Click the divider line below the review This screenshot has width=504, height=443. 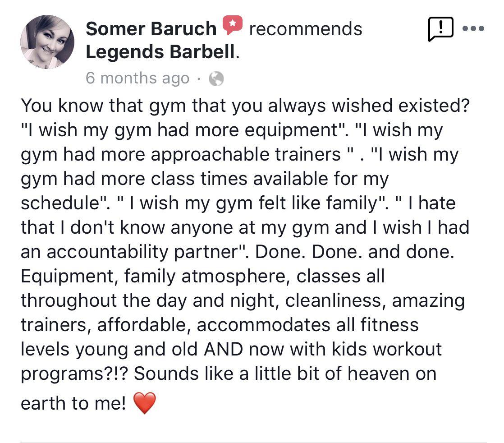[x=252, y=439]
